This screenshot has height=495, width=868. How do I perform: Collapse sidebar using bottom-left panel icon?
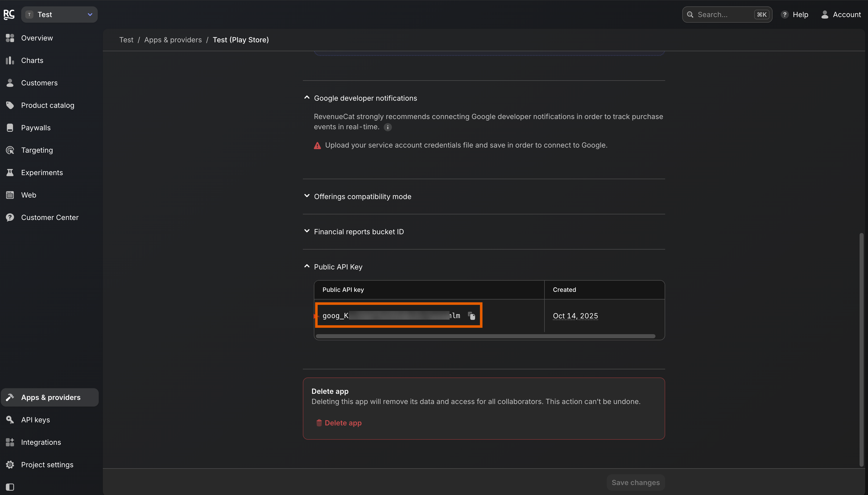pos(10,487)
